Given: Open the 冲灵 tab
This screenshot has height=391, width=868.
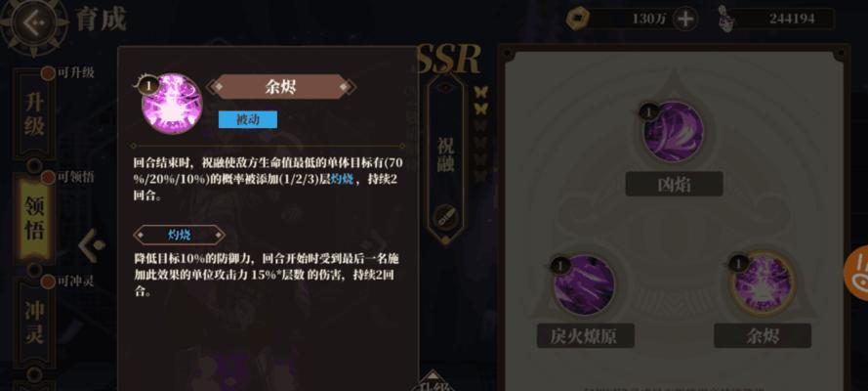Looking at the screenshot, I should (34, 323).
